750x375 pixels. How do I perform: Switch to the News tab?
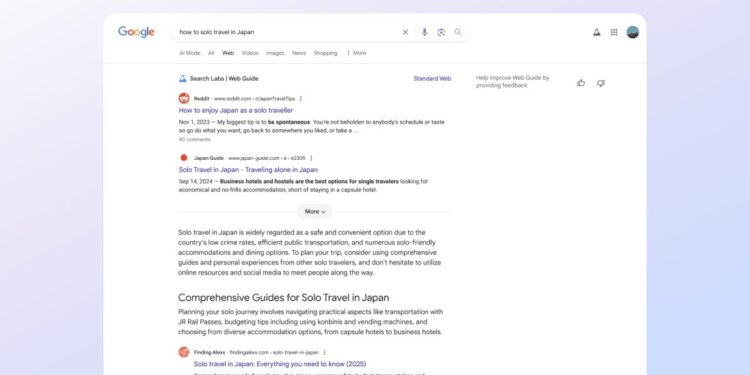[x=299, y=53]
